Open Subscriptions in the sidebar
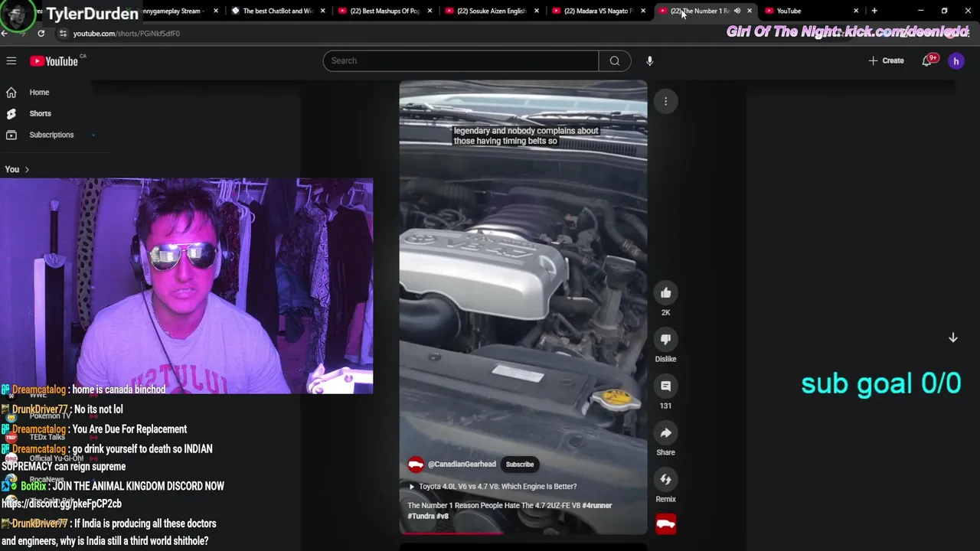This screenshot has height=551, width=980. click(x=51, y=135)
